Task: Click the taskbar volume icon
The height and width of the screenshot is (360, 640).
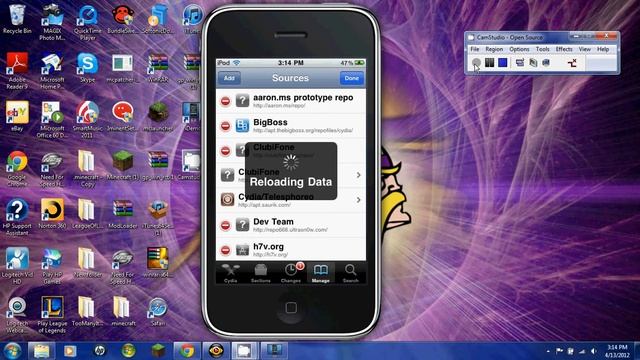Action: pyautogui.click(x=594, y=351)
